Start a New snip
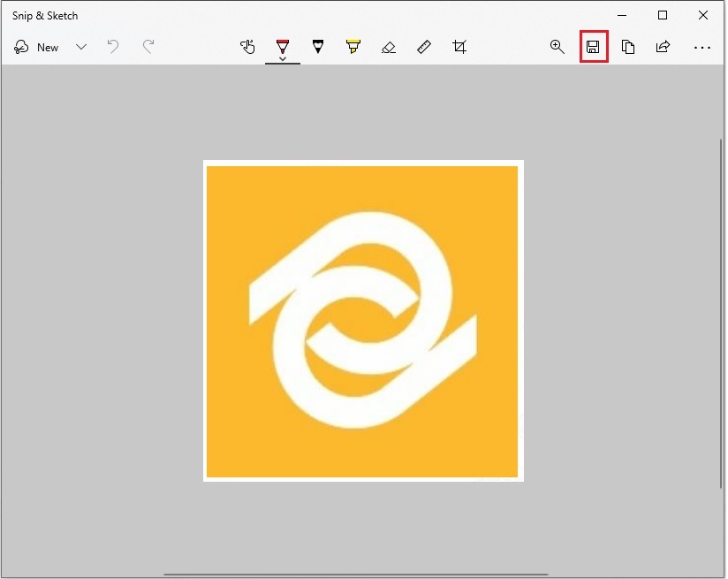This screenshot has height=579, width=728. (x=36, y=47)
